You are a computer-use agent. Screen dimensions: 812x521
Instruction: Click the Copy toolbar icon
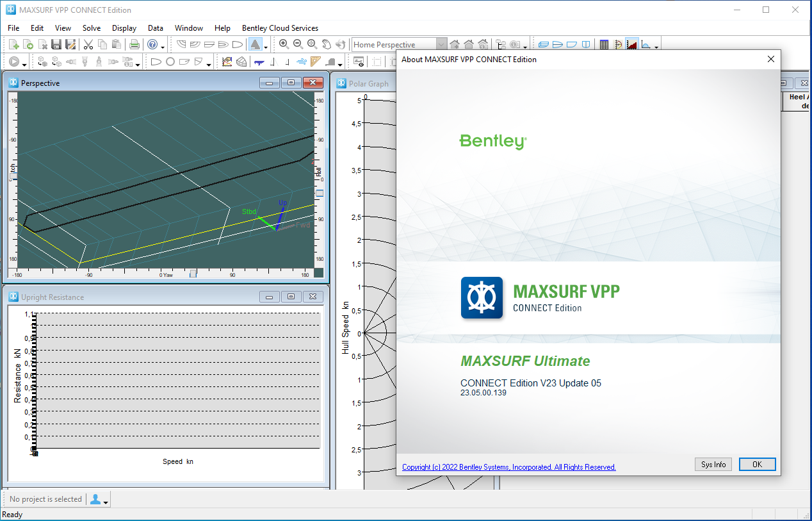click(102, 44)
